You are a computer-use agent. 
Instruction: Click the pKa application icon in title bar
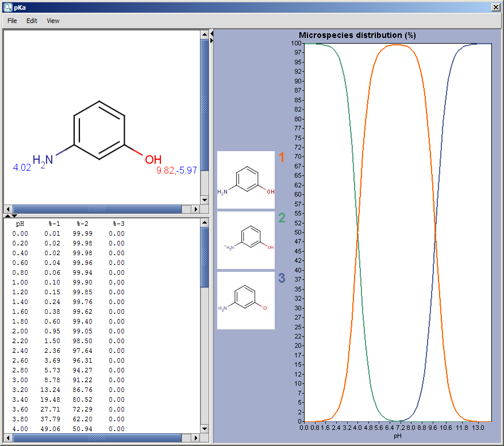coord(7,7)
